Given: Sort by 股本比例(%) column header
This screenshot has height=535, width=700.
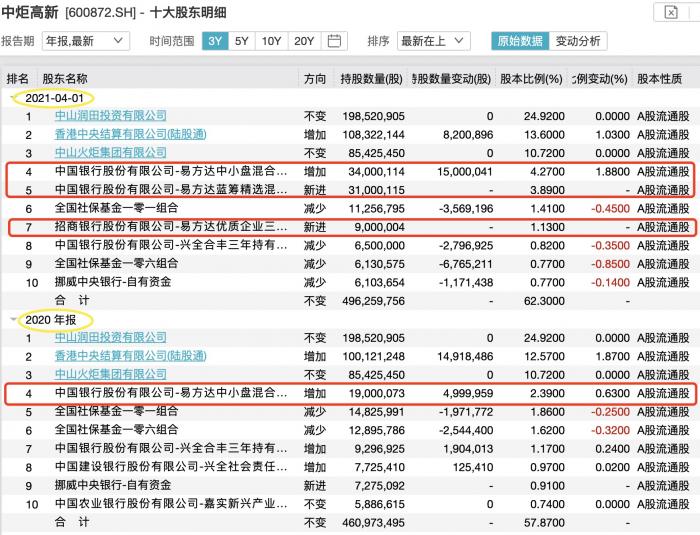Looking at the screenshot, I should [531, 79].
